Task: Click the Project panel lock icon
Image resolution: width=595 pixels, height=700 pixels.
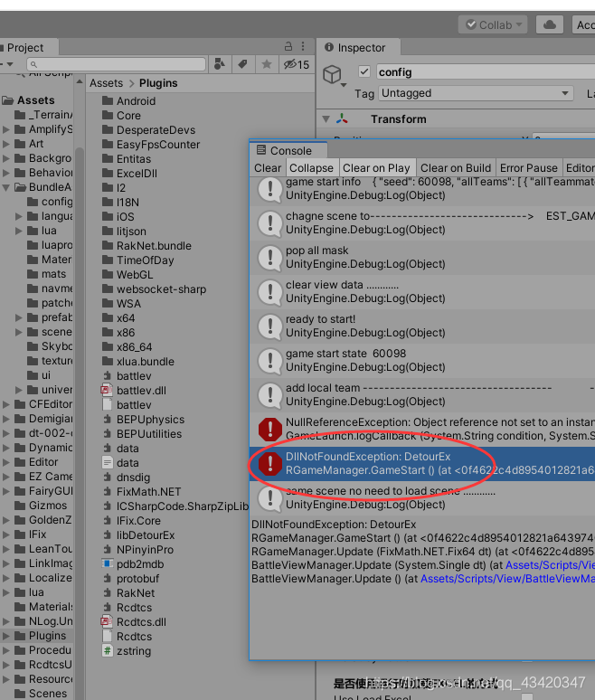Action: [288, 46]
